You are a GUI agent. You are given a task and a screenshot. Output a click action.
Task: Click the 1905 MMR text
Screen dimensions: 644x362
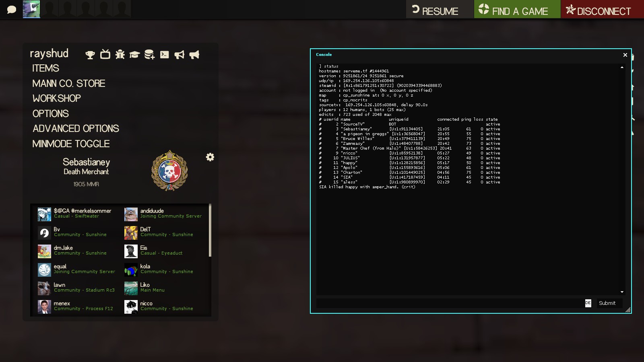tap(86, 184)
